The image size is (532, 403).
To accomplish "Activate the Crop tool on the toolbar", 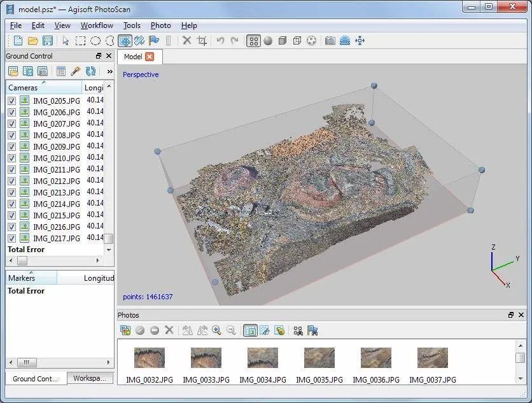I will point(202,40).
